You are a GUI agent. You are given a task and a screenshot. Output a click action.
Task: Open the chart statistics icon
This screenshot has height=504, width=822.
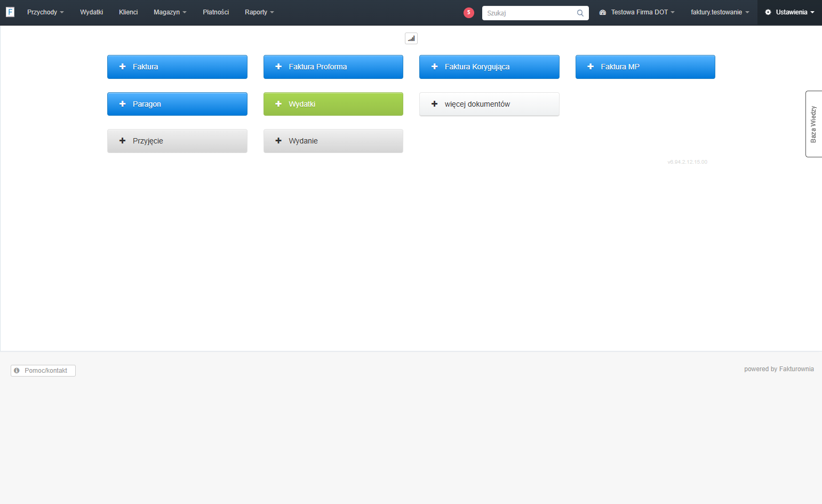[411, 38]
